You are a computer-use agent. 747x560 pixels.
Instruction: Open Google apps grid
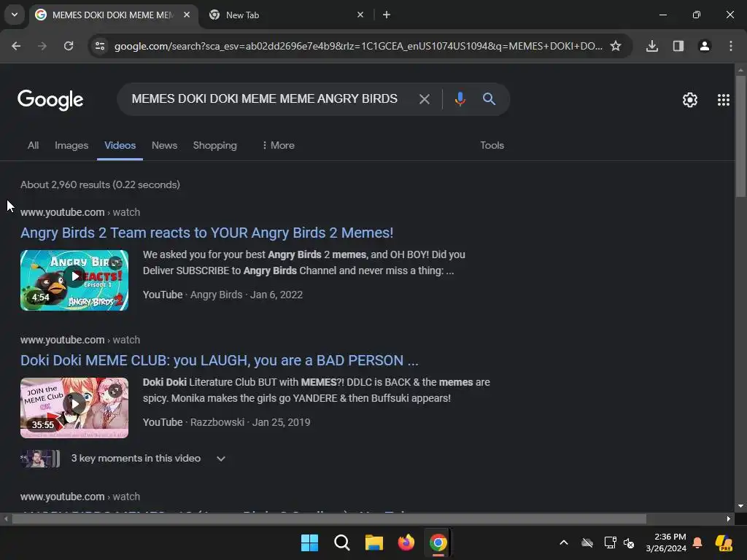click(723, 100)
